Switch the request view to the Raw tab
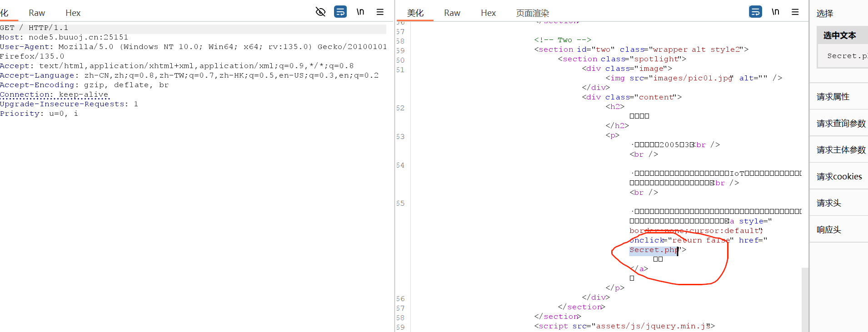Image resolution: width=868 pixels, height=332 pixels. click(37, 13)
